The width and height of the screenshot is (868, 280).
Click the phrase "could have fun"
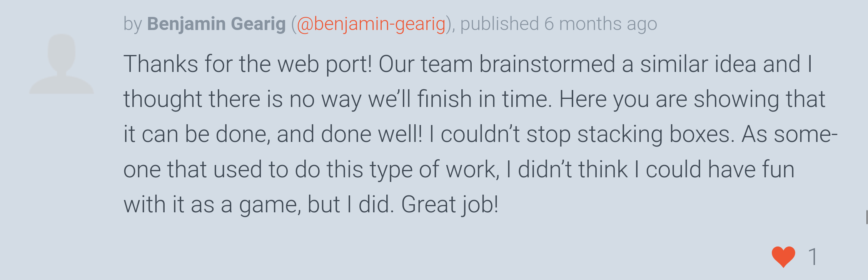pos(719,170)
